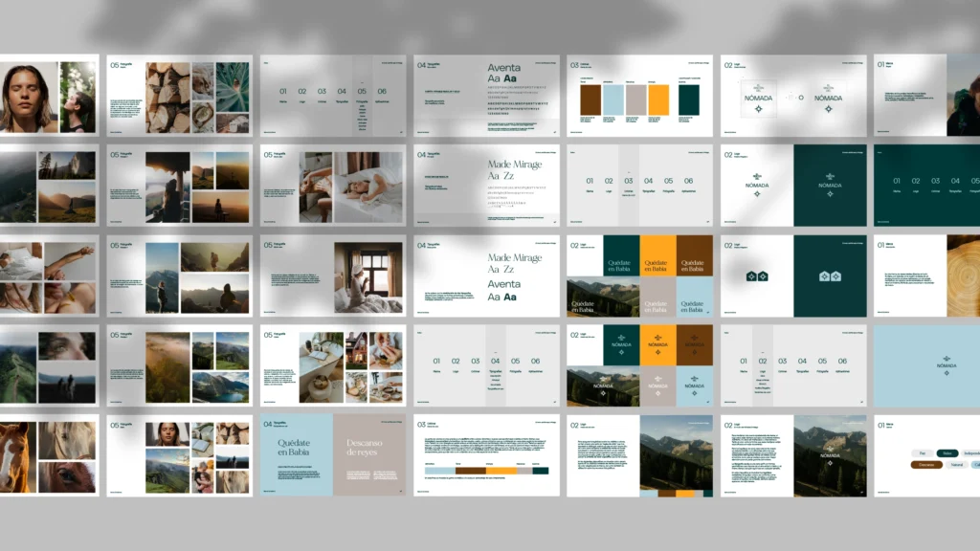Click the stacked firewood photo
The width and height of the screenshot is (980, 551).
click(x=167, y=99)
